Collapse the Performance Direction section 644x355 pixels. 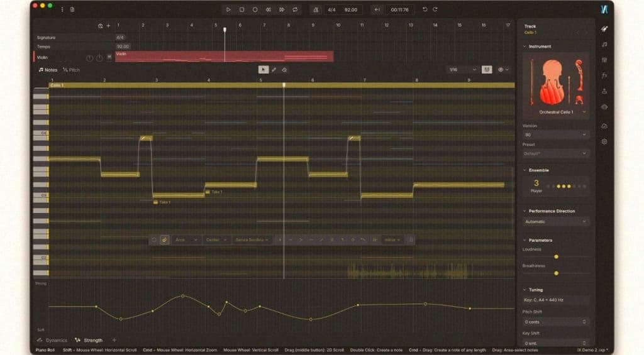pyautogui.click(x=525, y=211)
